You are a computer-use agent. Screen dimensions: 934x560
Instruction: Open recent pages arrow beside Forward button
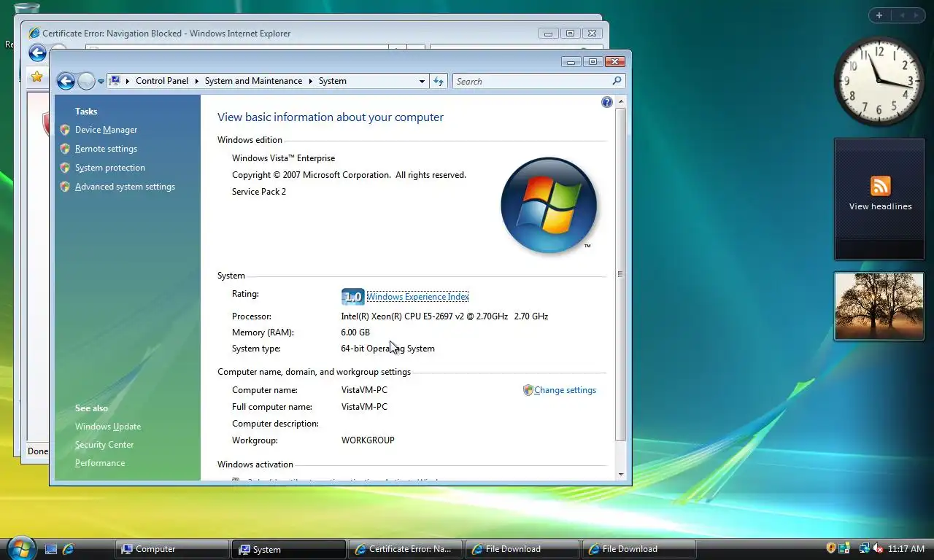click(x=101, y=82)
